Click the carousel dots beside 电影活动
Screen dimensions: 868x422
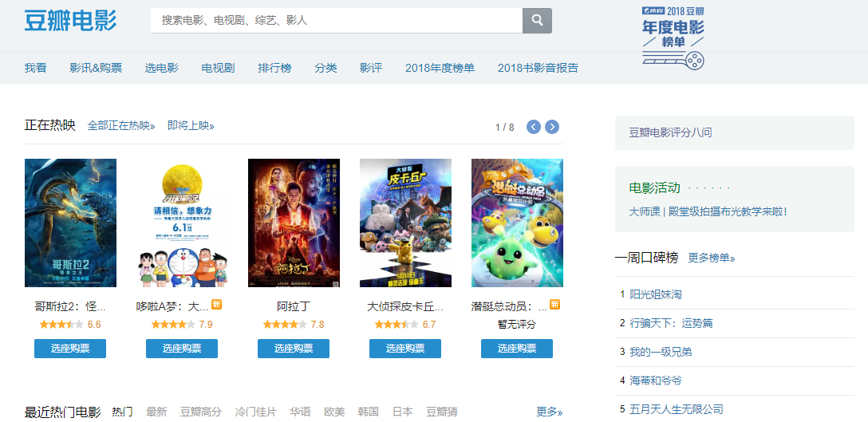click(709, 189)
